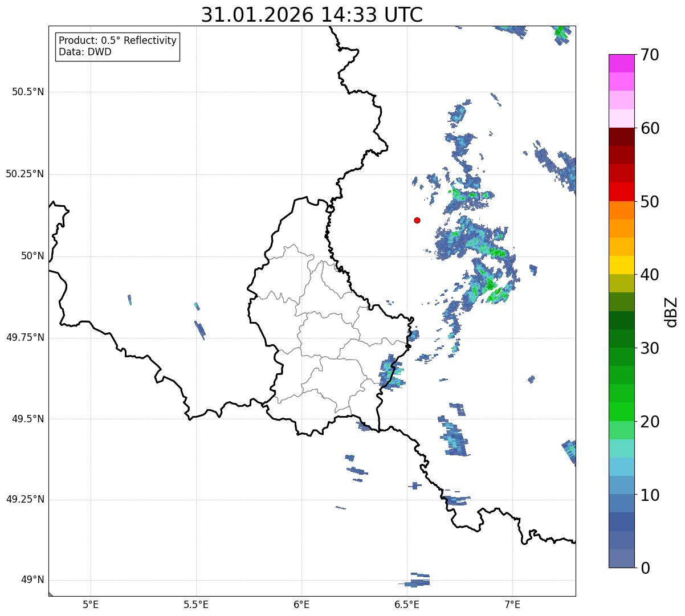Click the 50.5°N latitude label

pyautogui.click(x=28, y=92)
